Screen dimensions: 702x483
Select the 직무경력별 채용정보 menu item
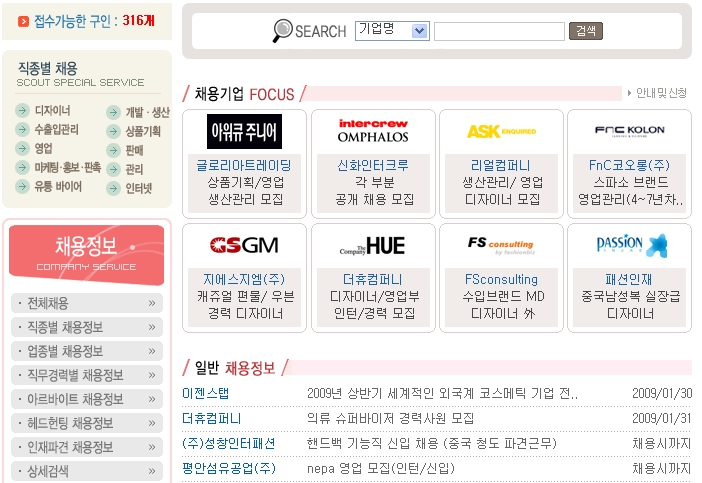pos(86,375)
